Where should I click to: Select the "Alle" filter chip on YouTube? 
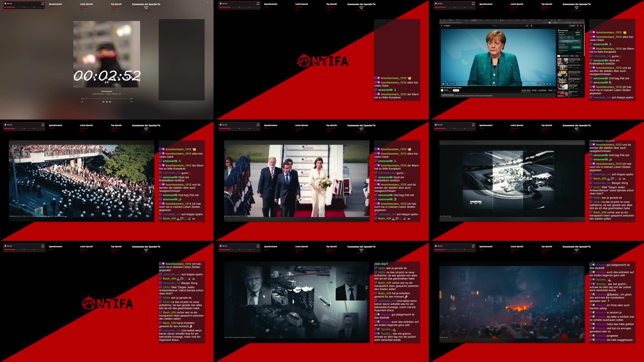[x=559, y=56]
